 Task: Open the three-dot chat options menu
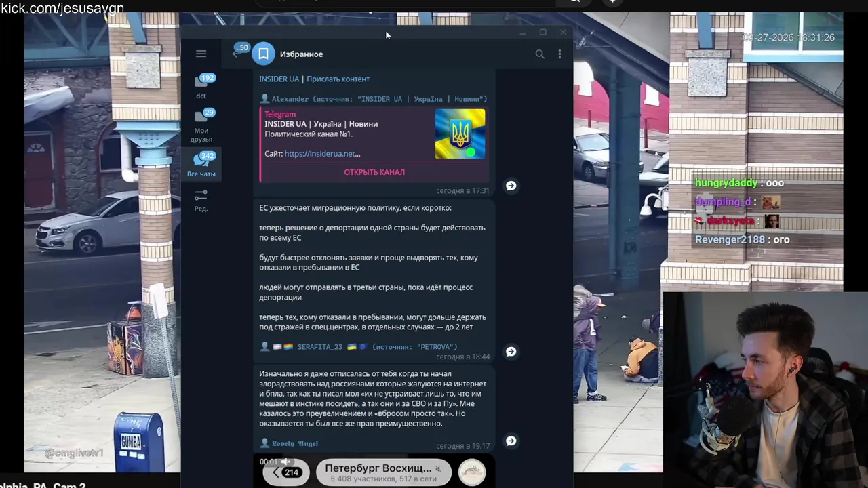coord(559,54)
